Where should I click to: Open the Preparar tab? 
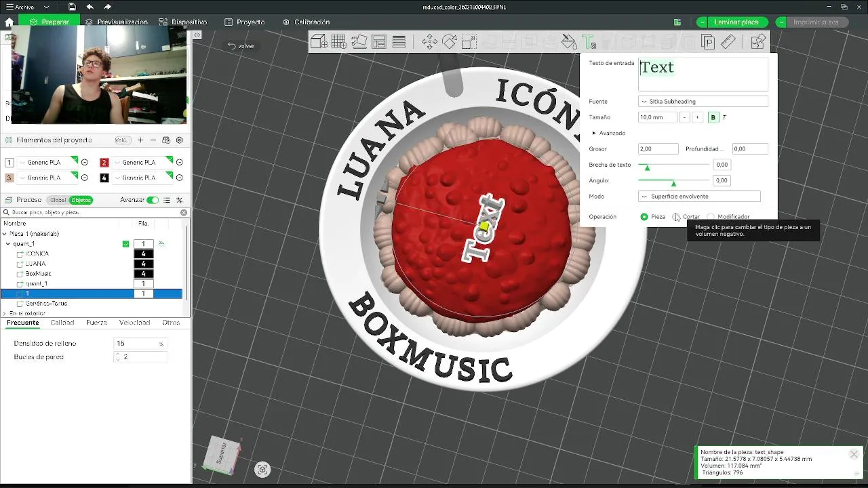pyautogui.click(x=49, y=22)
